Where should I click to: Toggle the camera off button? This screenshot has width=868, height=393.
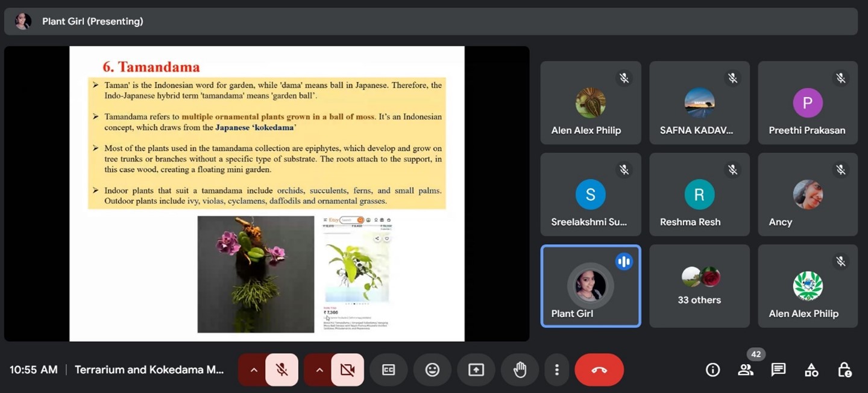click(x=347, y=369)
